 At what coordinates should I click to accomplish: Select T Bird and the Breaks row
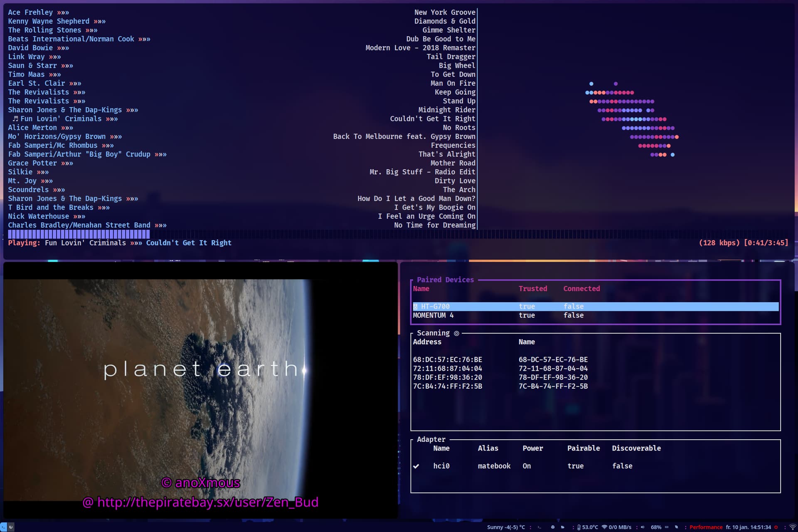coord(242,207)
